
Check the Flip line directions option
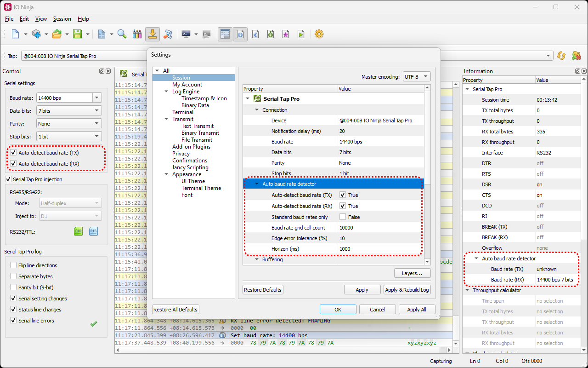point(14,265)
